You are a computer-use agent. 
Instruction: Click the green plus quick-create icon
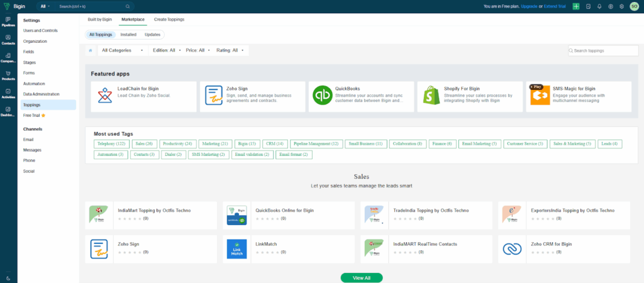click(575, 6)
